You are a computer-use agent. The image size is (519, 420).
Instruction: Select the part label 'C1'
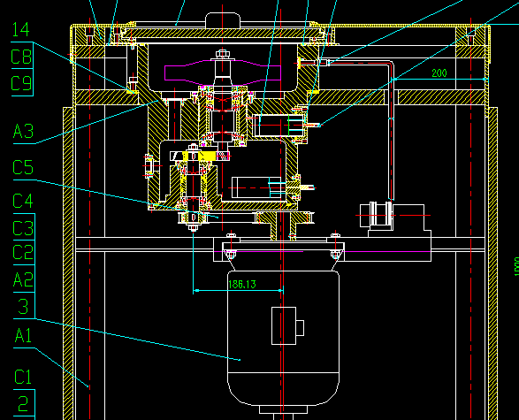[23, 377]
